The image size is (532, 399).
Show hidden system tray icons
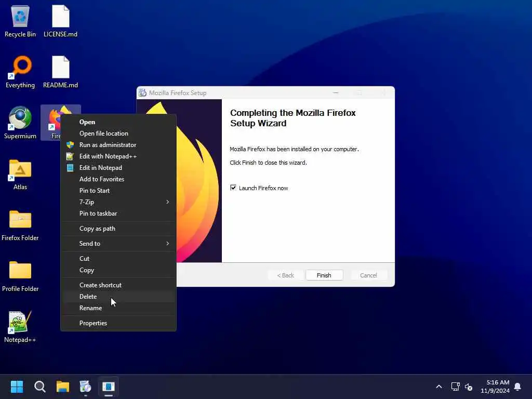438,387
